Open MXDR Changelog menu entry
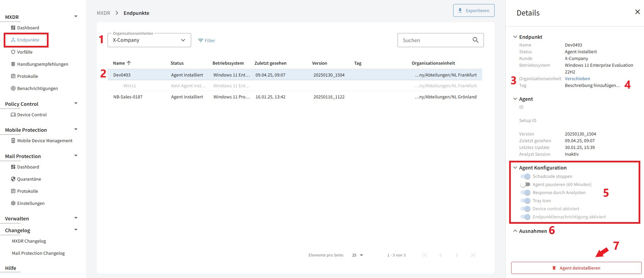Viewport: 644px width, 278px height. tap(29, 241)
